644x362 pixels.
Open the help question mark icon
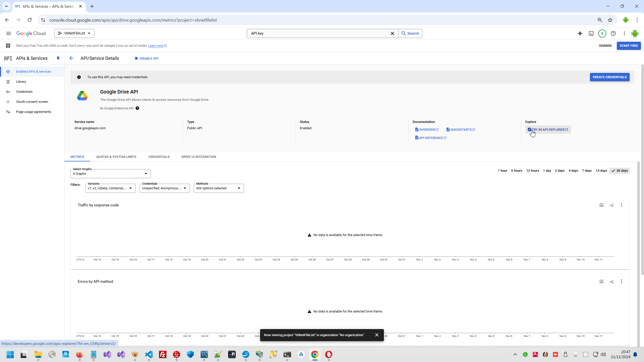click(x=613, y=33)
